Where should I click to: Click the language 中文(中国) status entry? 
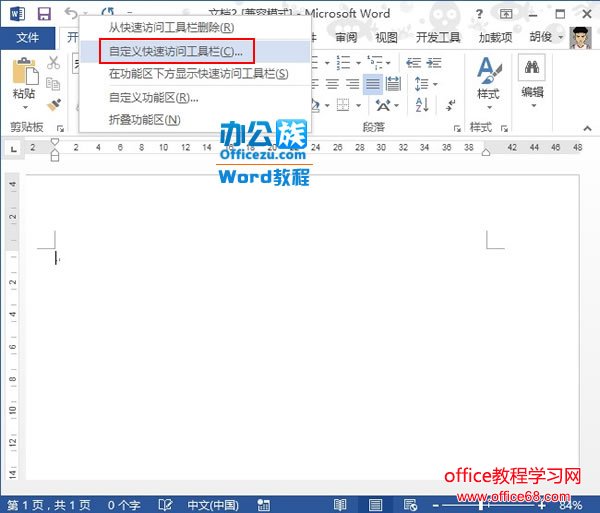tap(213, 505)
